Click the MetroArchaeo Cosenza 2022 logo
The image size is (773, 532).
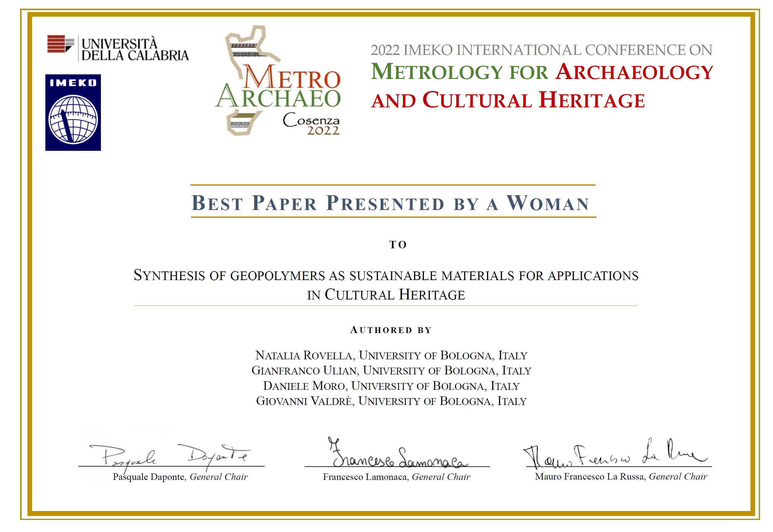coord(277,81)
